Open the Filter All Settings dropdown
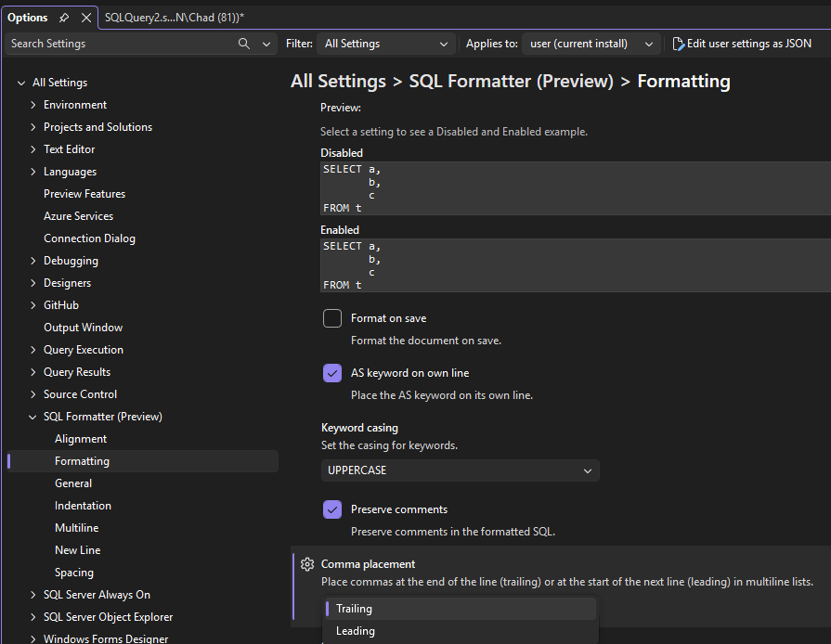831x644 pixels. tap(386, 44)
